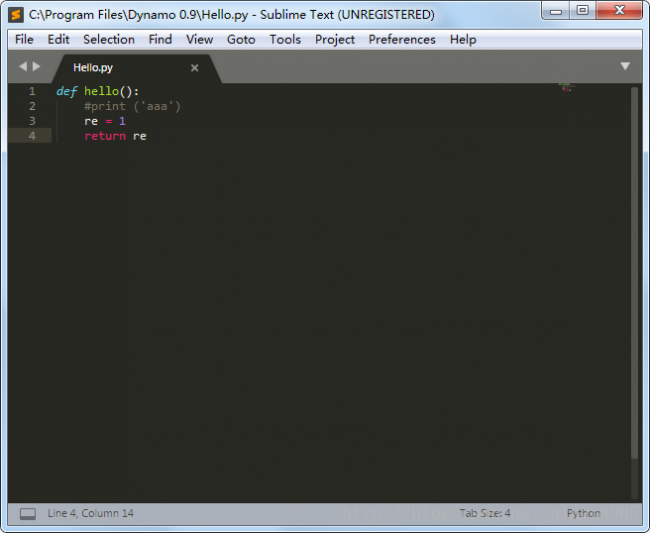The height and width of the screenshot is (533, 650).
Task: Open the Goto menu
Action: click(241, 40)
